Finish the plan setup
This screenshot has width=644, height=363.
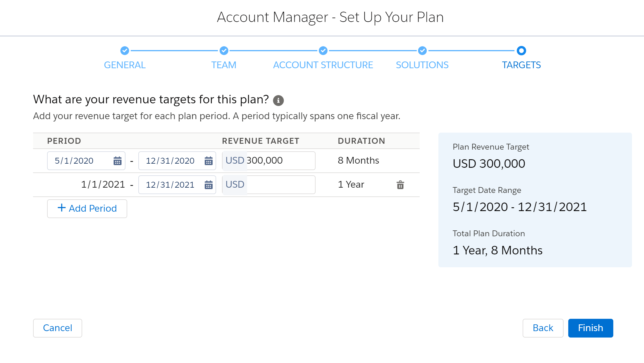[590, 328]
